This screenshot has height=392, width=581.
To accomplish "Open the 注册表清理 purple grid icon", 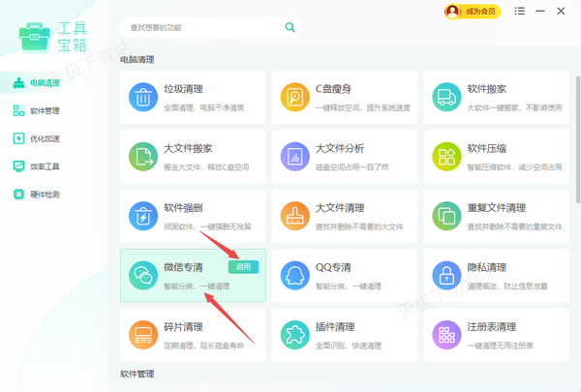I will click(x=446, y=335).
